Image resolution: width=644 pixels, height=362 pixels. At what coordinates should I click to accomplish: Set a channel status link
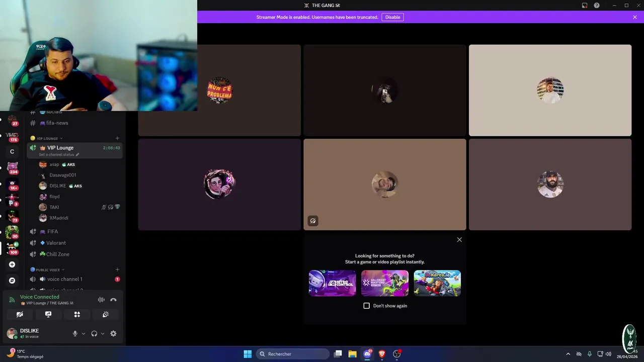point(59,155)
